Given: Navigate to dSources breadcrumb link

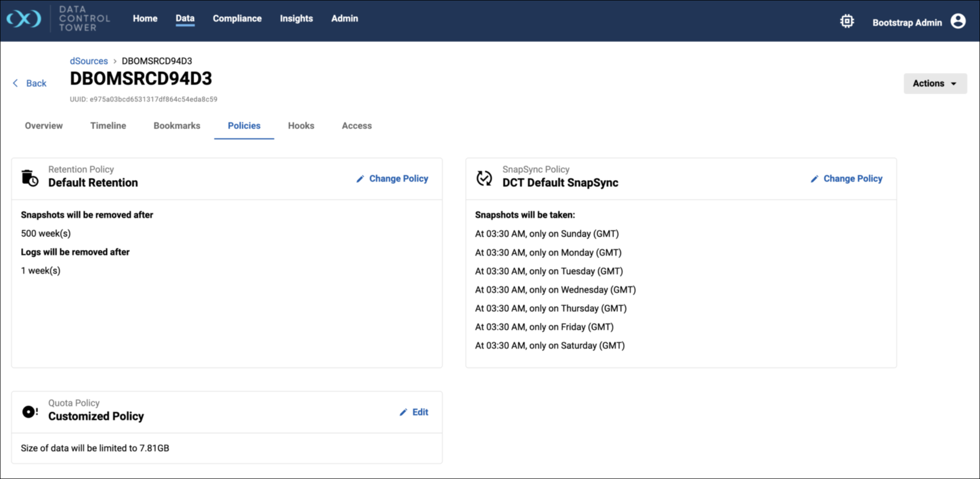Looking at the screenshot, I should click(x=89, y=61).
